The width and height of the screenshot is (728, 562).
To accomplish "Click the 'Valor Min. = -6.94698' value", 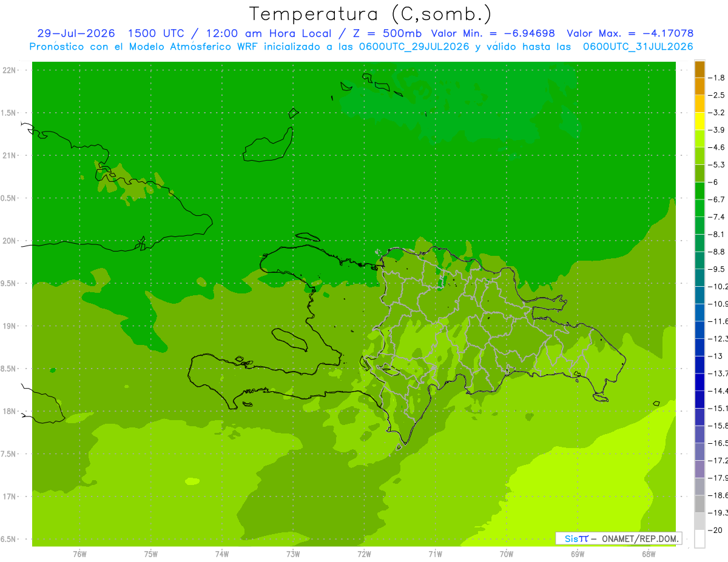I will click(493, 33).
